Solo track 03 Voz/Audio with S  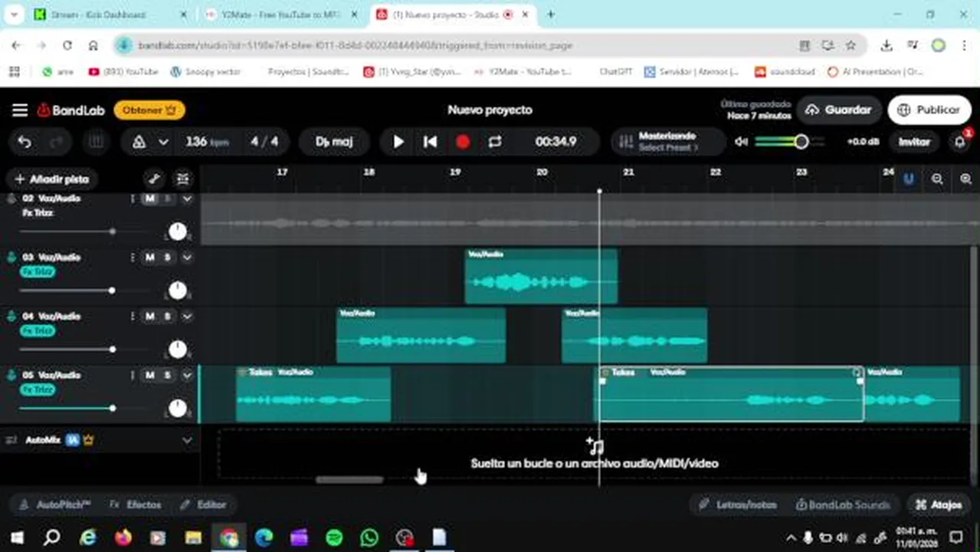point(167,258)
